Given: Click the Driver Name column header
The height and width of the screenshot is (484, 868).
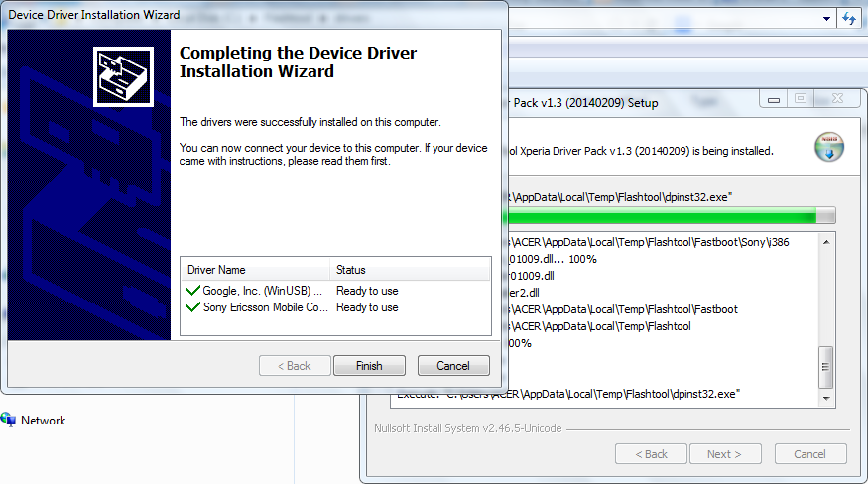Looking at the screenshot, I should 255,270.
